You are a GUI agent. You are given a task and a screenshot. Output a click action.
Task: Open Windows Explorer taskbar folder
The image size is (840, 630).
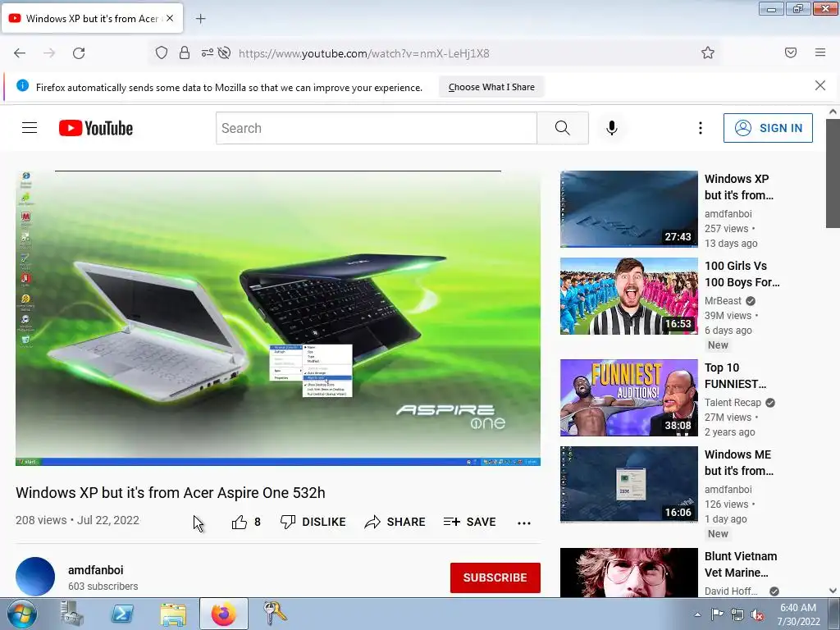click(x=173, y=614)
